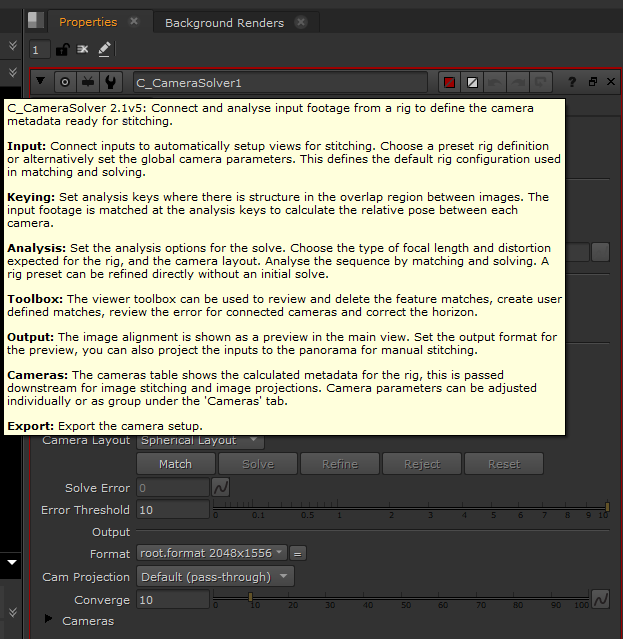Expand the Cameras section
Viewport: 623px width, 639px height.
pos(48,619)
